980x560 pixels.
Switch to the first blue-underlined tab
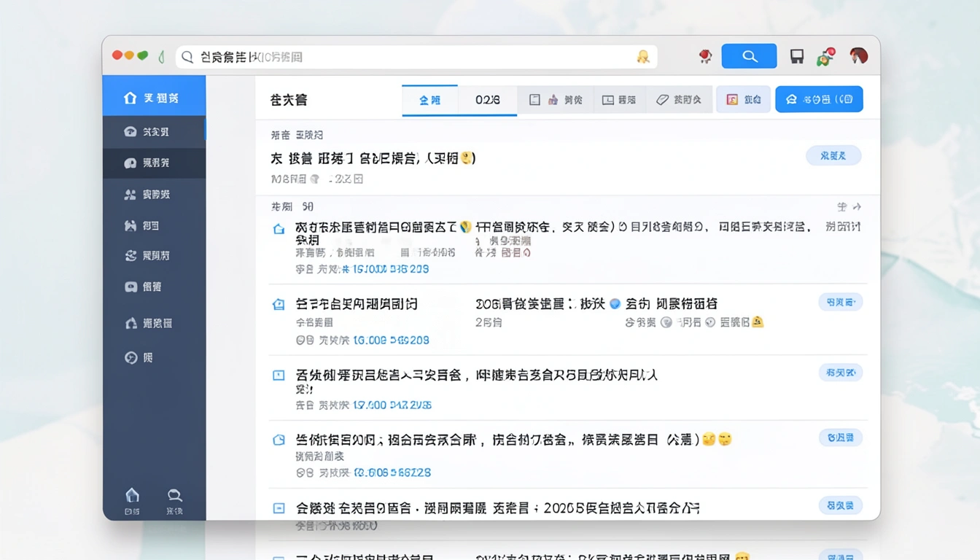(429, 100)
